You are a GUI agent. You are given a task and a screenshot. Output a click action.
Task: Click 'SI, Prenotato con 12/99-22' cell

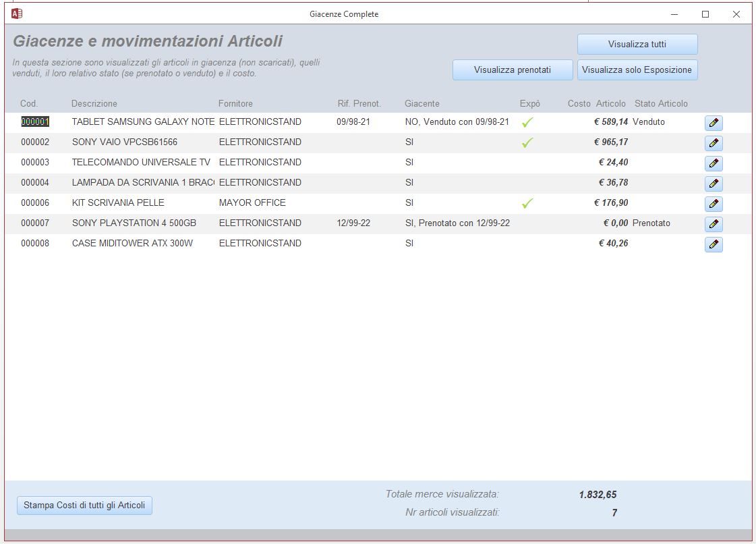[457, 223]
